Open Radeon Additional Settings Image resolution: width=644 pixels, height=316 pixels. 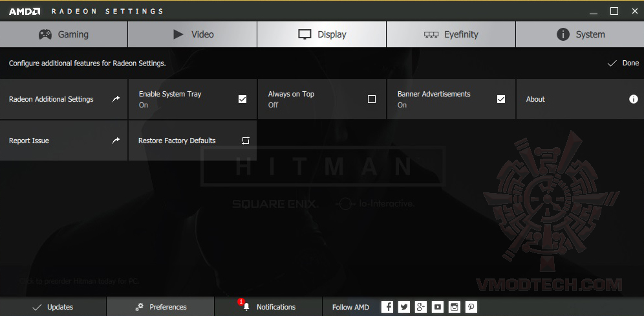tap(63, 99)
